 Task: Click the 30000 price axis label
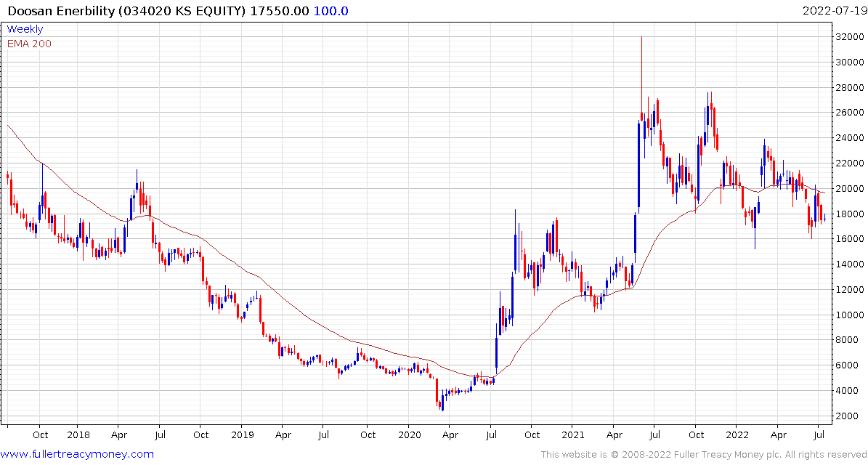[x=851, y=62]
